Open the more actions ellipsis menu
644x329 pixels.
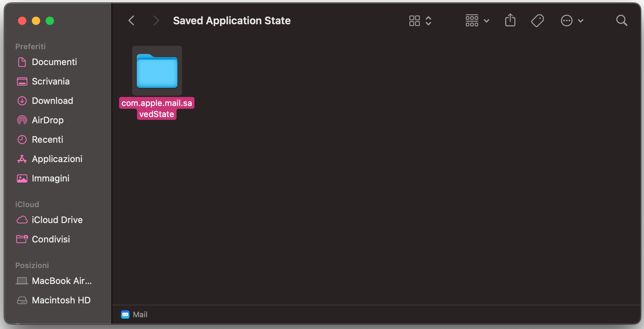coord(572,21)
